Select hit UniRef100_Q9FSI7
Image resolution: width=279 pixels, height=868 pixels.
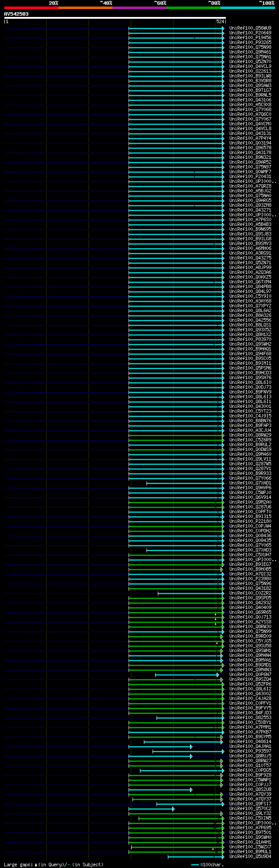250,804
